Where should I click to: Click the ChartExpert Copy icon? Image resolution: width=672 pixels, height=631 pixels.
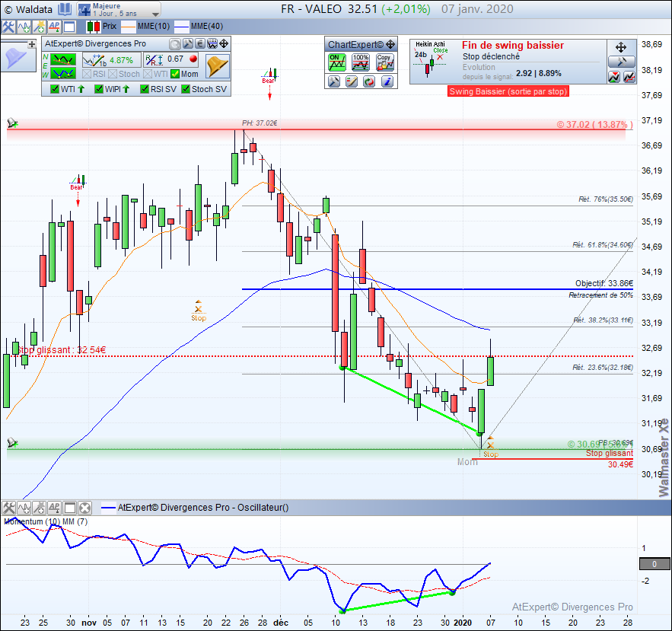point(385,62)
